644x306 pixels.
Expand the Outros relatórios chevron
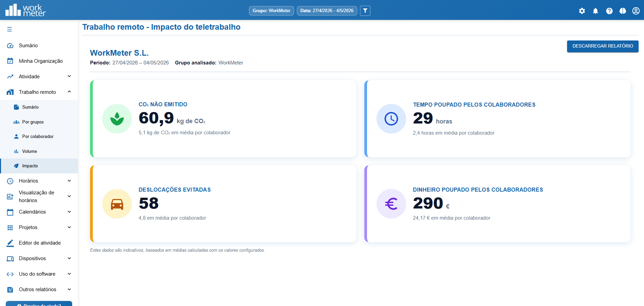click(x=69, y=289)
